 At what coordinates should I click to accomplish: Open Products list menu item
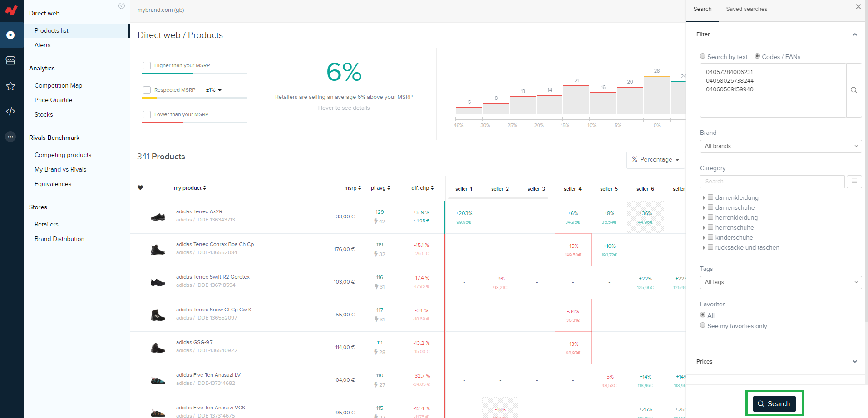coord(76,30)
